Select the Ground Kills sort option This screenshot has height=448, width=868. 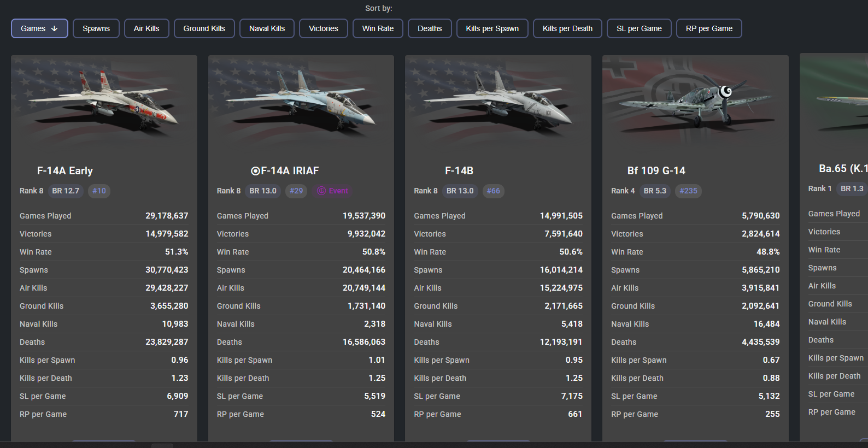[204, 28]
